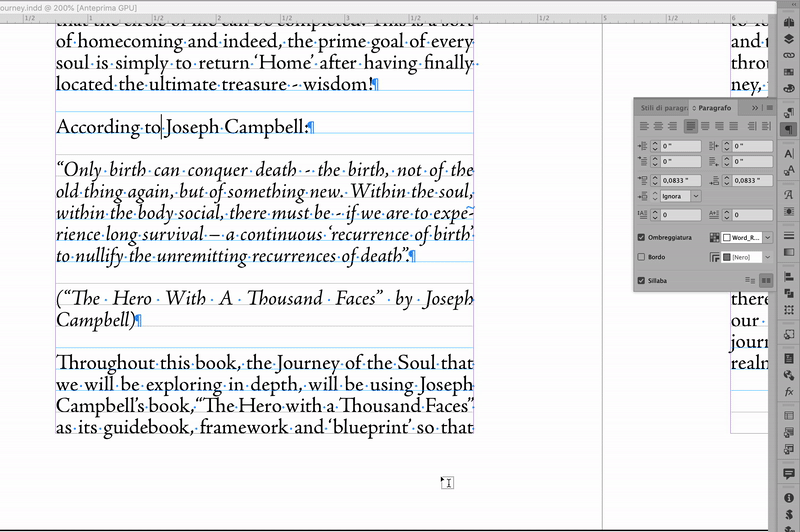Uncheck the Sillaba hyphenation checkbox
The width and height of the screenshot is (800, 532).
click(x=641, y=281)
